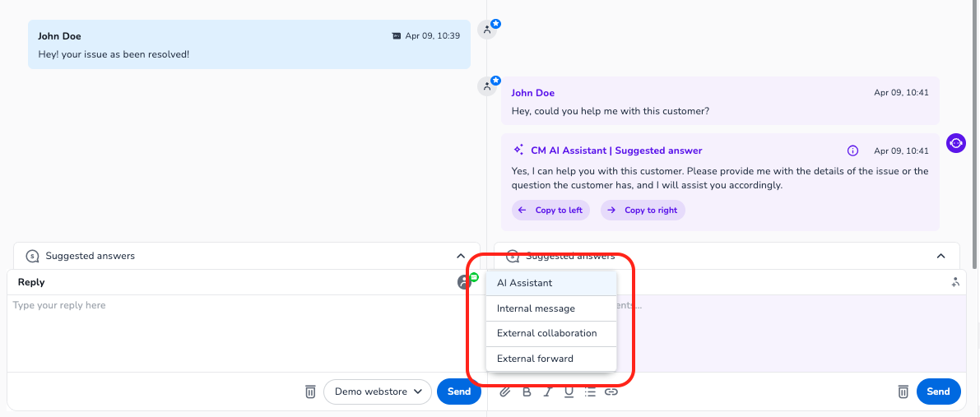Toggle bold formatting in the right editor
The height and width of the screenshot is (417, 980).
point(527,392)
